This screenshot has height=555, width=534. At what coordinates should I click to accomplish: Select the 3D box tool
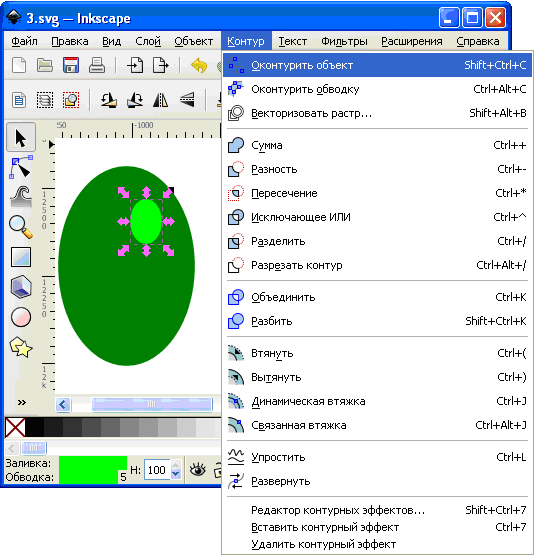21,286
